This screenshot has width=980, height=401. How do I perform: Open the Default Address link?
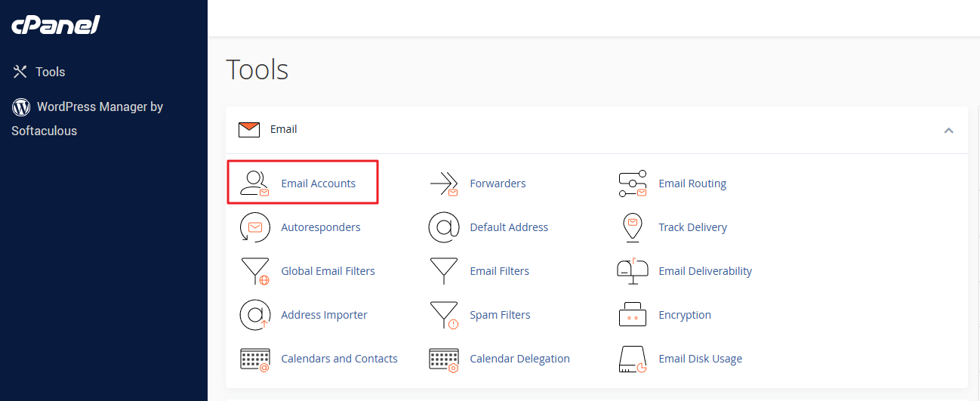509,227
